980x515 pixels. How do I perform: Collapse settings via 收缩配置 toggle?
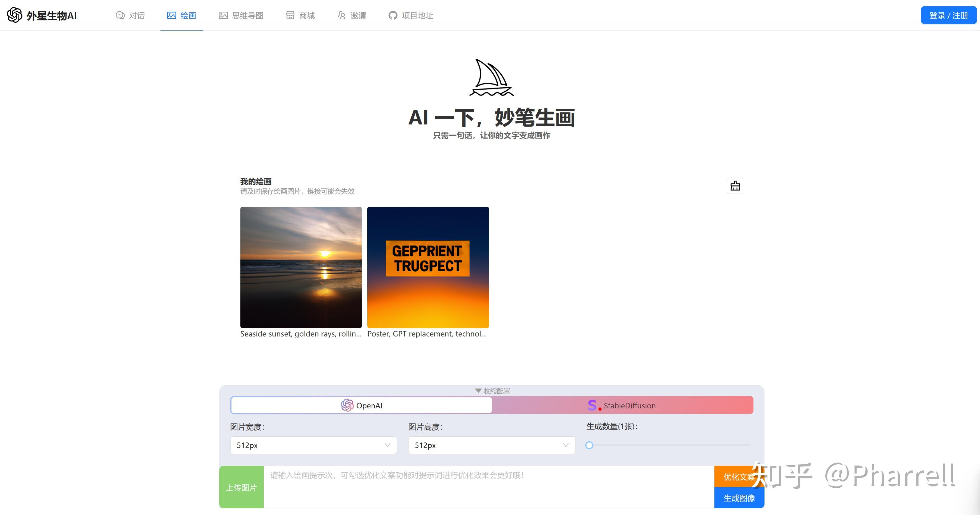coord(492,391)
